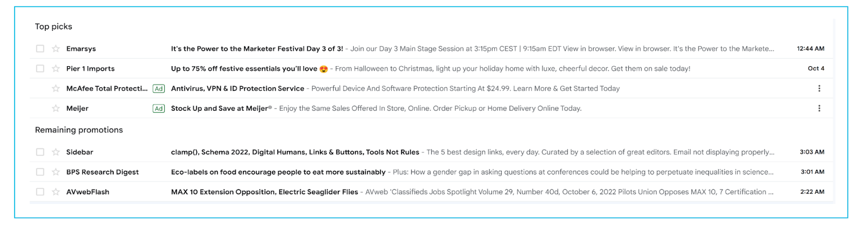Star the Pier 1 Imports email
This screenshot has height=231, width=868.
[x=55, y=69]
